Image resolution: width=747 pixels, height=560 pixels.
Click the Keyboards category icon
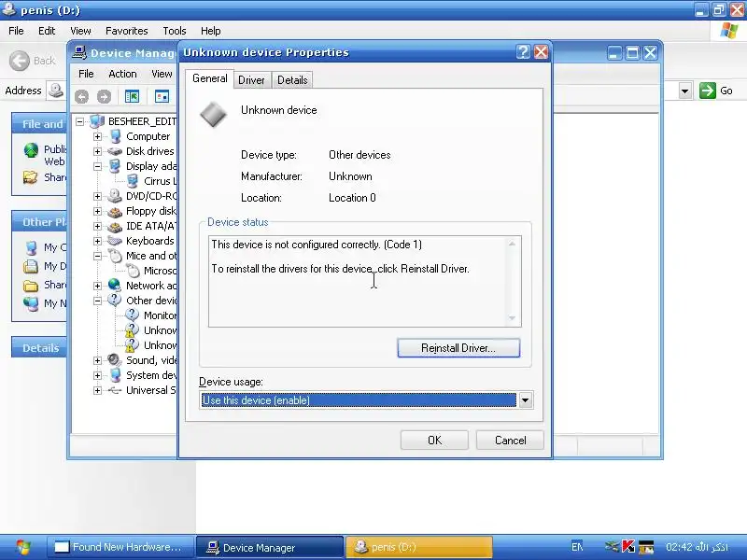tap(114, 241)
